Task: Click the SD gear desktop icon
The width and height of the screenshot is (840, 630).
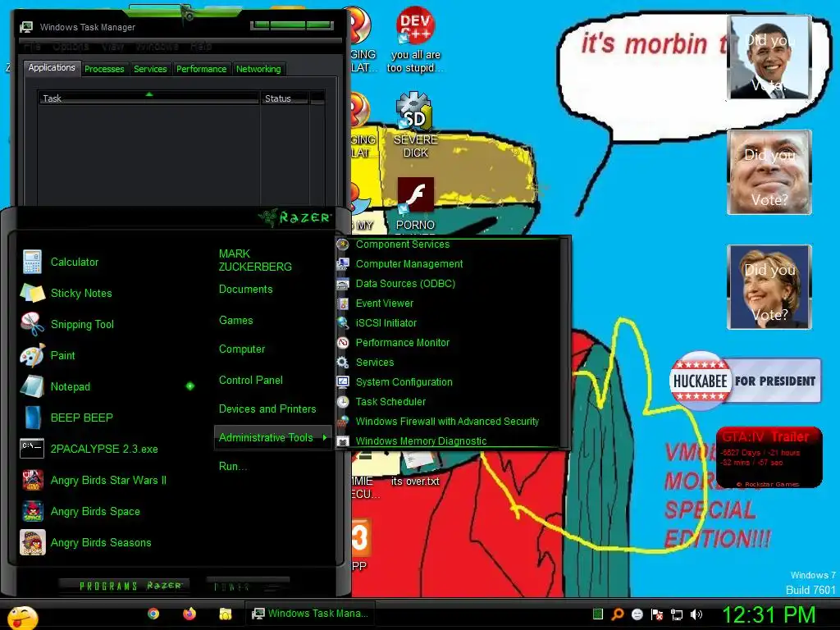Action: [x=414, y=111]
